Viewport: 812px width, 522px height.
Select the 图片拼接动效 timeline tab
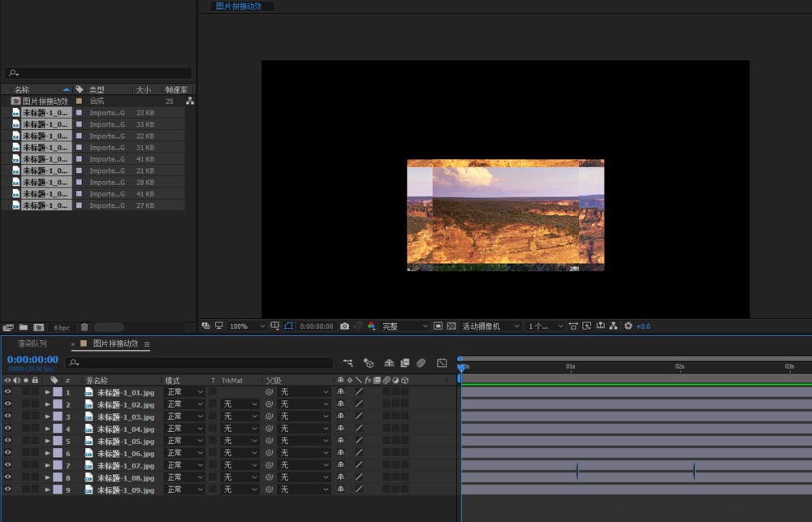tap(115, 344)
